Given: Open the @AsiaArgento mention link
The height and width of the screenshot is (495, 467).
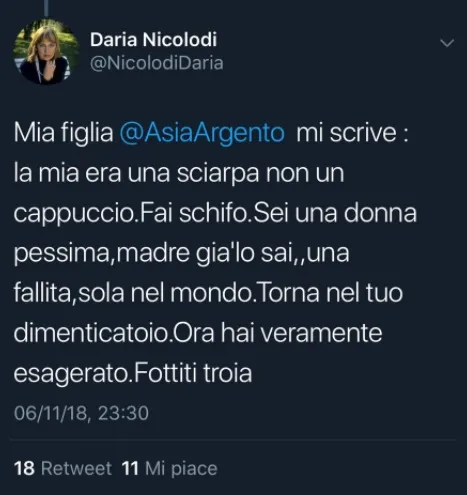Looking at the screenshot, I should coord(202,133).
